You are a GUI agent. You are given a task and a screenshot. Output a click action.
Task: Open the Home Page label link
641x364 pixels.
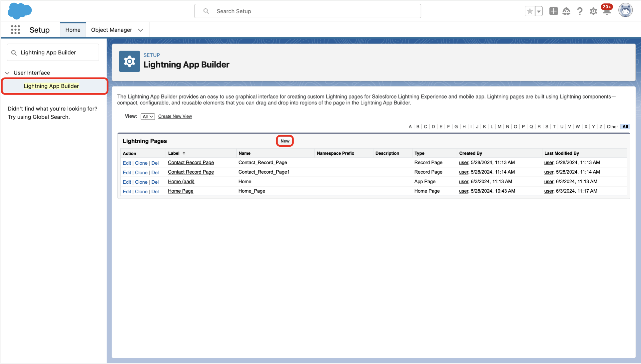[181, 191]
